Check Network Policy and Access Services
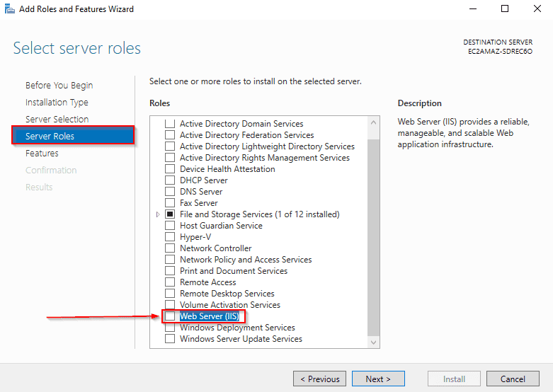Screen dimensions: 553x392 [170, 260]
